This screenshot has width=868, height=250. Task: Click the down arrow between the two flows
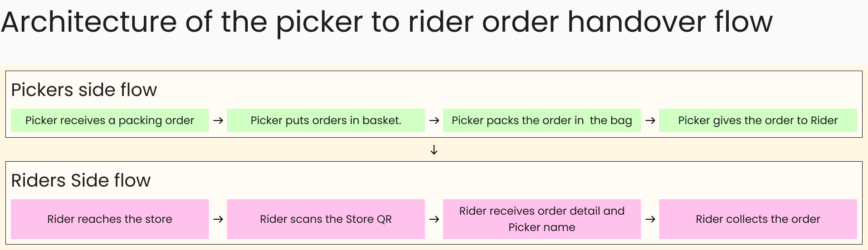pyautogui.click(x=434, y=150)
